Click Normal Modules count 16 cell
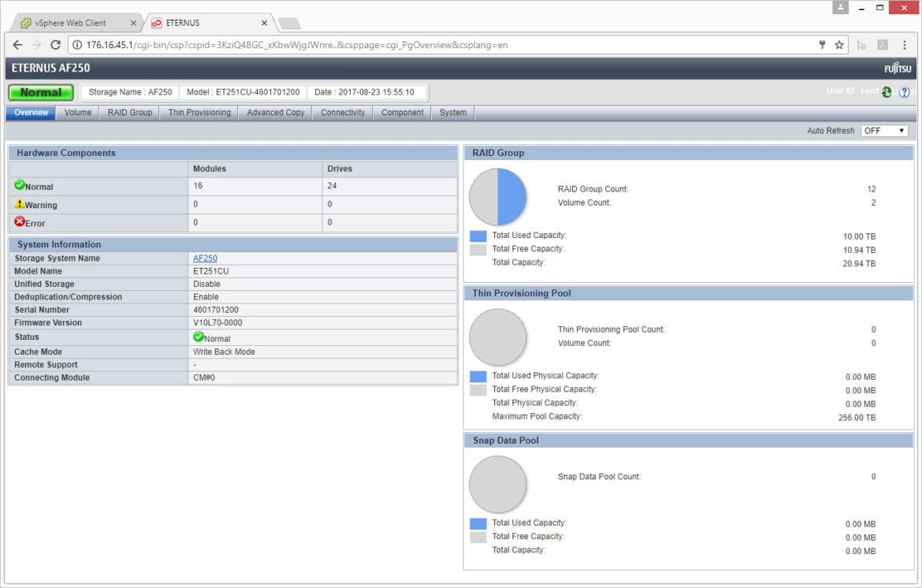The height and width of the screenshot is (588, 922). [x=255, y=186]
